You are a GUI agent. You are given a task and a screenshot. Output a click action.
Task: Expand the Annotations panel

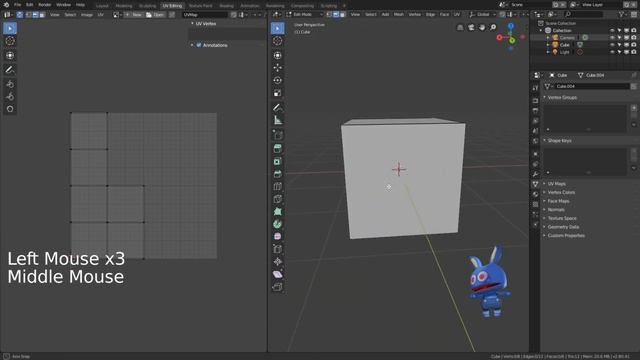(x=192, y=45)
